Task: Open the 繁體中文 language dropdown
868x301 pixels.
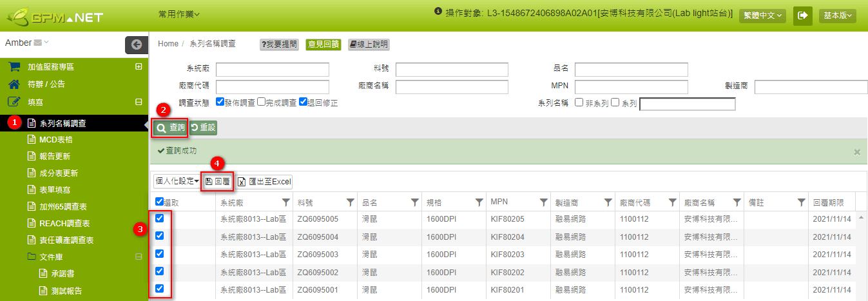Action: pyautogui.click(x=762, y=15)
